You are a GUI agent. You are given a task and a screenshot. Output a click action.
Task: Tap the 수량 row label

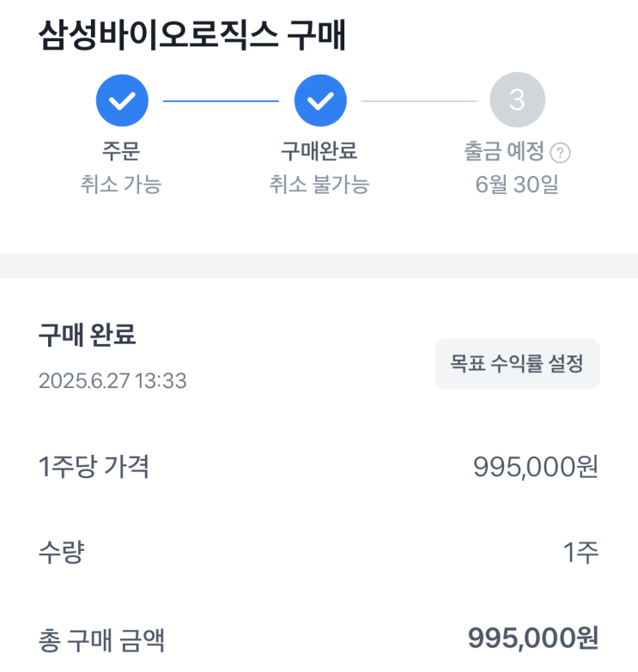(x=61, y=553)
